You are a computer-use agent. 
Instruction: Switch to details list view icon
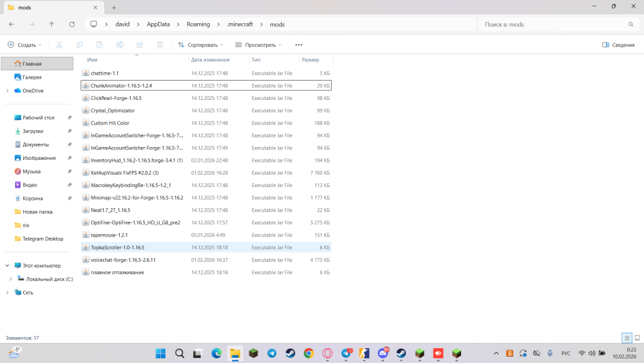point(627,338)
